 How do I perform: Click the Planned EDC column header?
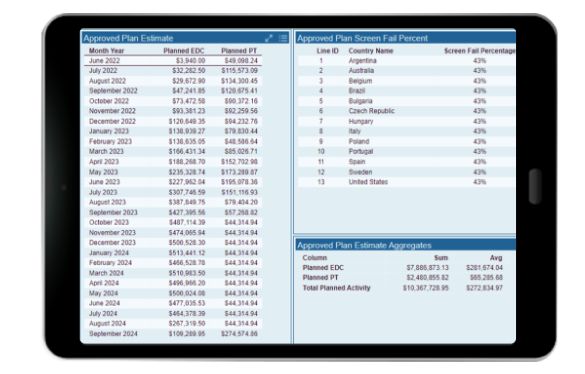click(x=184, y=51)
